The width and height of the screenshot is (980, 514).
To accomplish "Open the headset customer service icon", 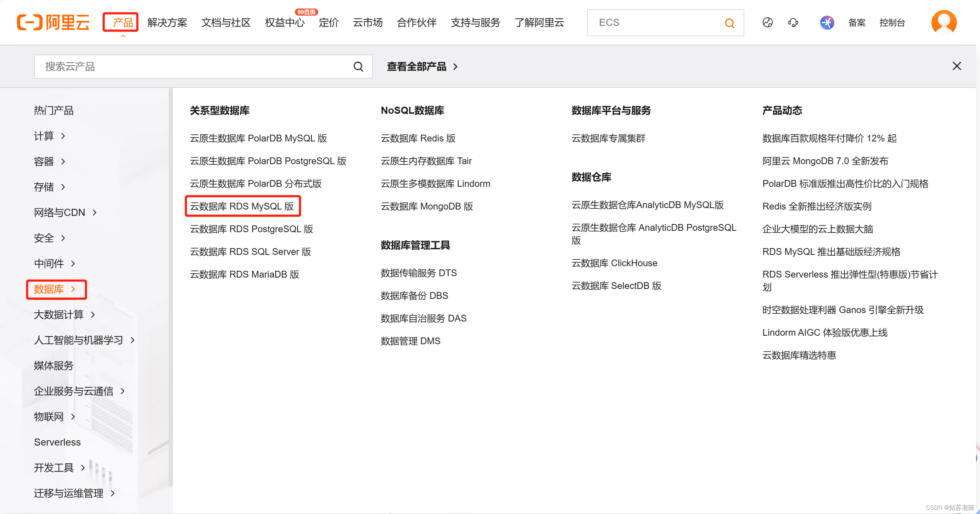I will click(x=793, y=22).
